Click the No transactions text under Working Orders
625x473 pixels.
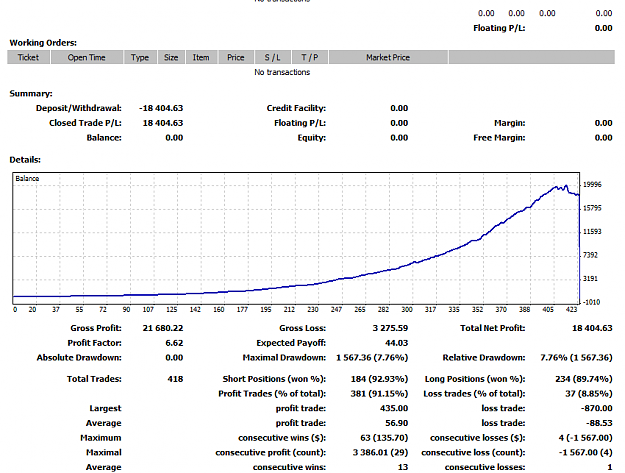click(282, 72)
